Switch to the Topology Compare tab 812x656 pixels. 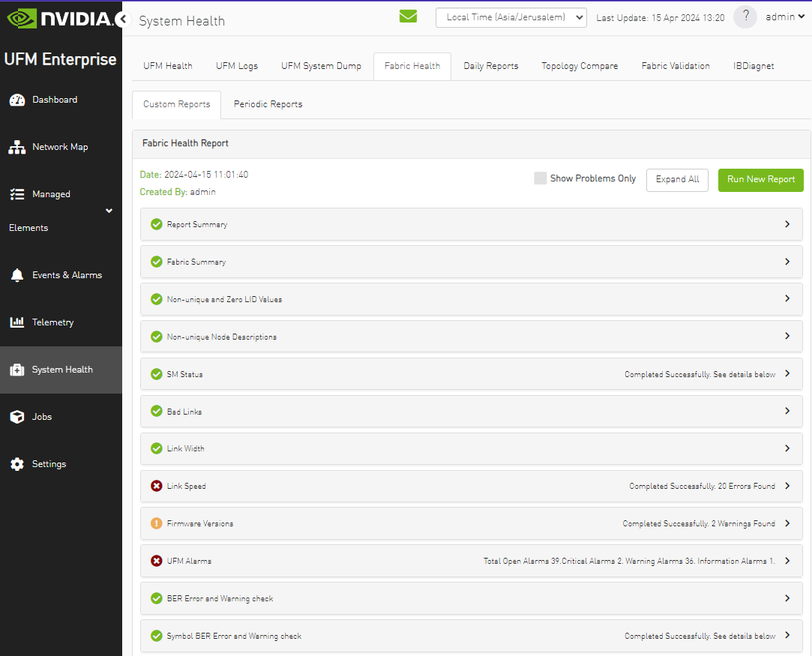580,66
